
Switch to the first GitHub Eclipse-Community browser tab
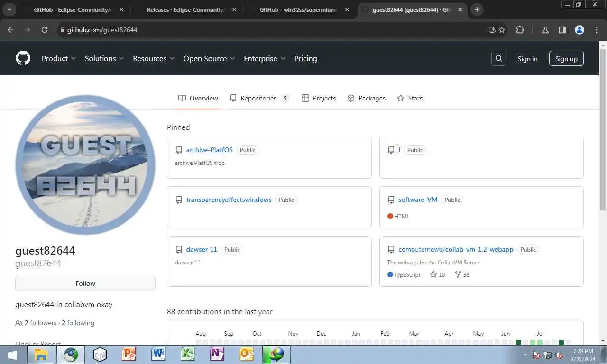73,9
